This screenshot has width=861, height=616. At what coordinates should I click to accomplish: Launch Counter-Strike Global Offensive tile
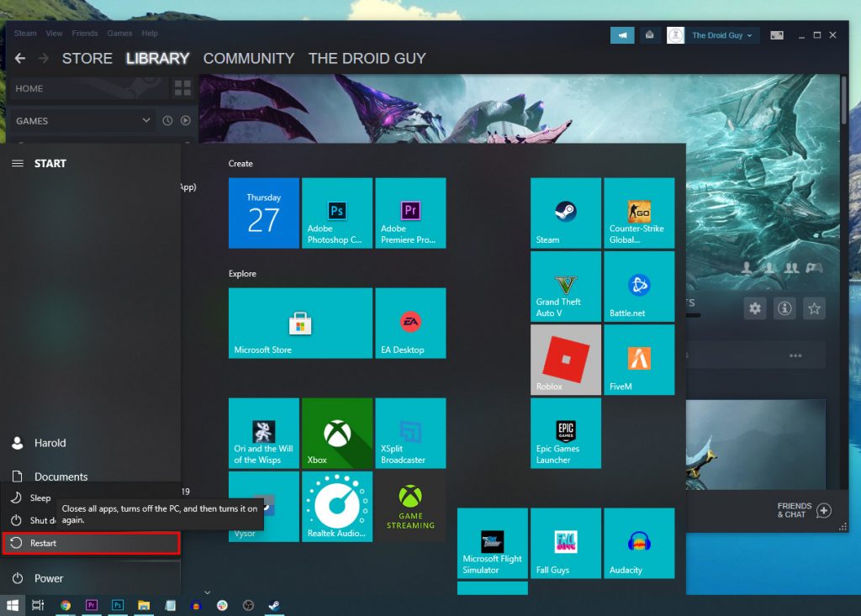click(x=639, y=213)
